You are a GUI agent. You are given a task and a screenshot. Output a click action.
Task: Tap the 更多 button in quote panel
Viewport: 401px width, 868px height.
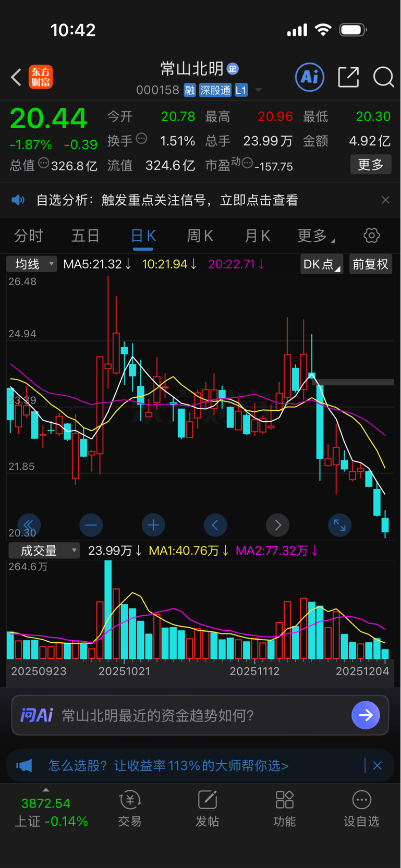point(371,165)
